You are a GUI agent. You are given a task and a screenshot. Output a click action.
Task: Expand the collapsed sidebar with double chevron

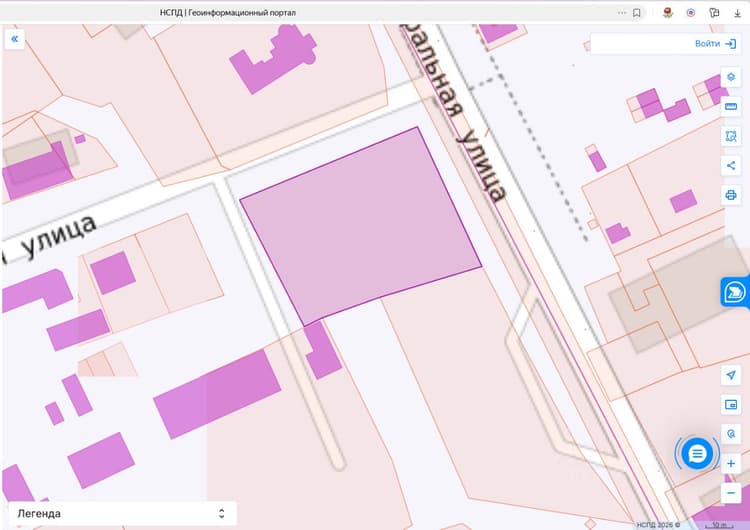point(14,39)
